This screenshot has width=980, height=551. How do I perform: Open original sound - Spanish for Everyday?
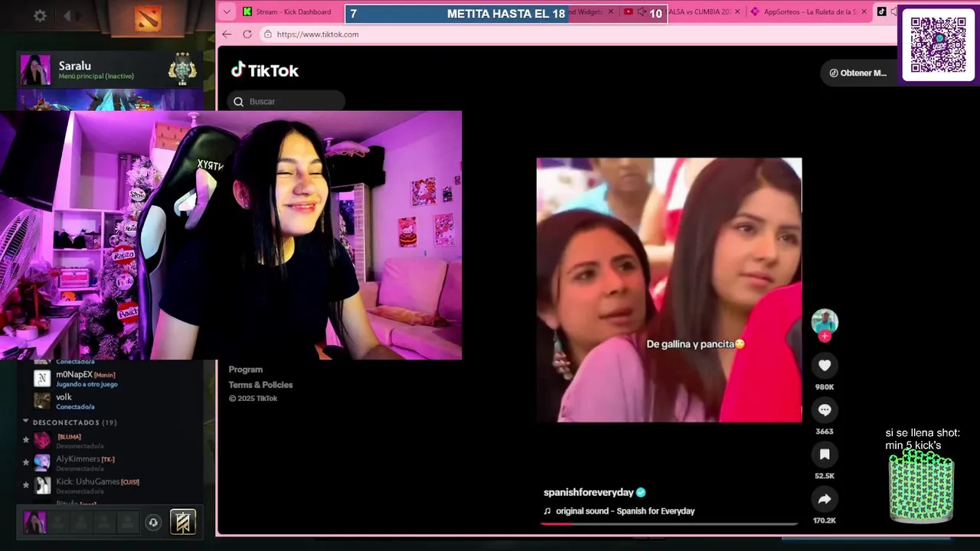(x=625, y=510)
